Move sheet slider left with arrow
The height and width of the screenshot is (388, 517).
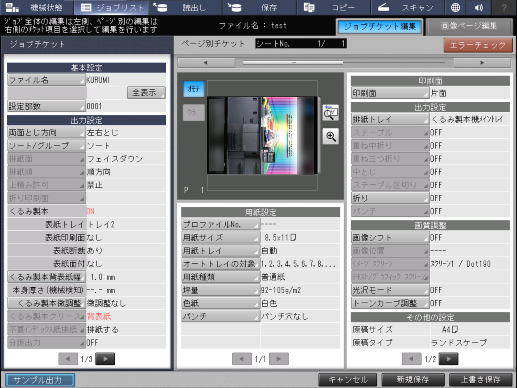(206, 62)
